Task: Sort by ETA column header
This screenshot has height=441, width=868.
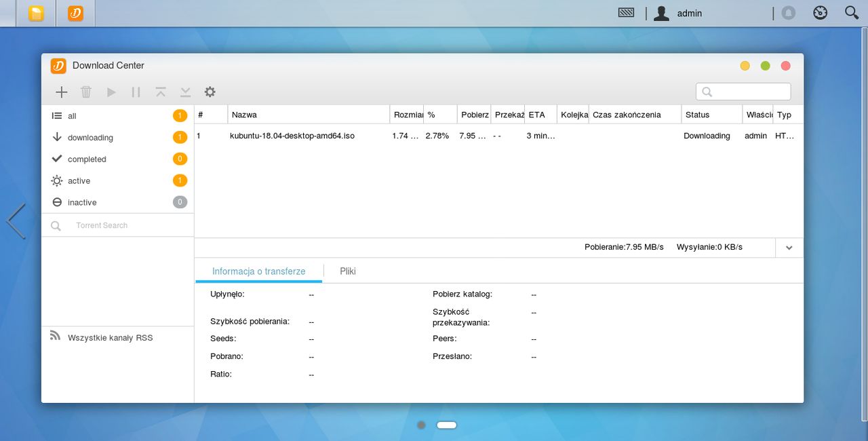Action: point(540,115)
